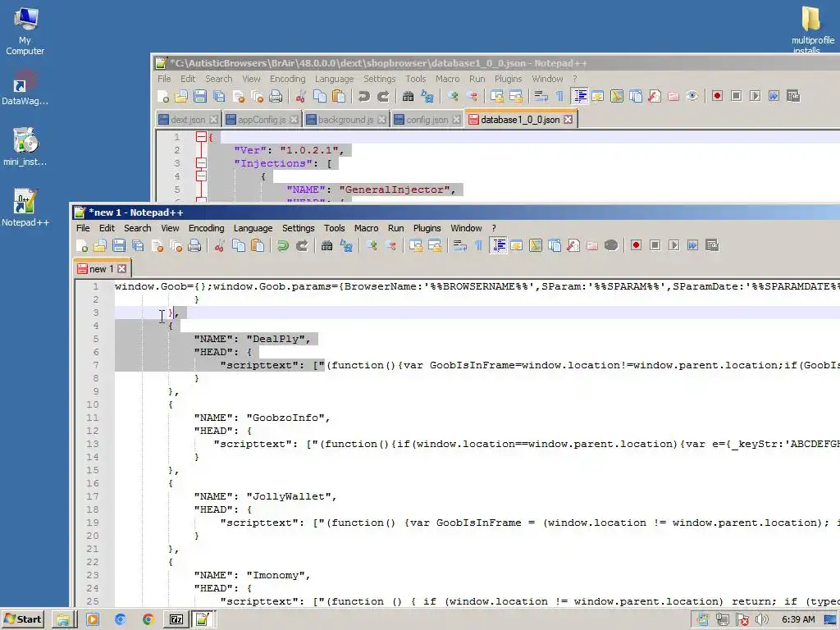Click Print icon in front Notepad++ toolbar
This screenshot has width=840, height=630.
(x=194, y=246)
